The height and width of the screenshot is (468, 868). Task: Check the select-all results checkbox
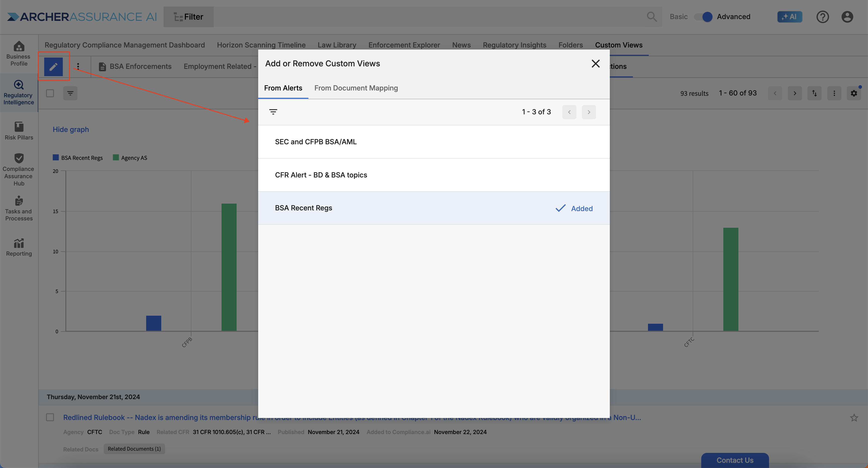coord(50,93)
